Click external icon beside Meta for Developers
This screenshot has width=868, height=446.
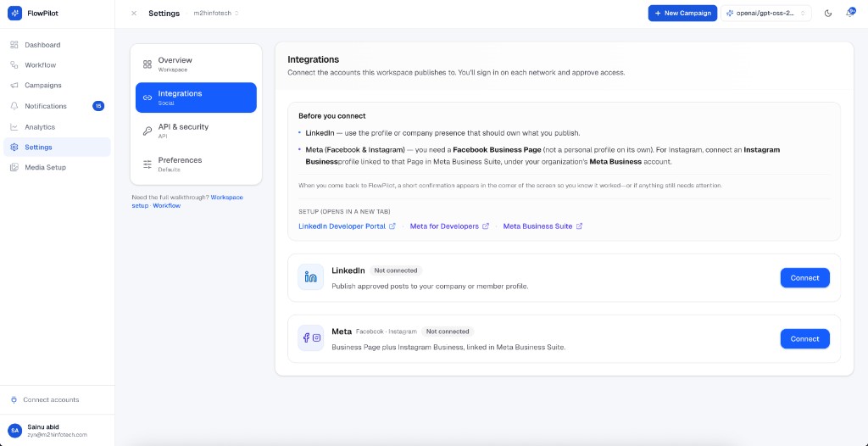click(486, 226)
